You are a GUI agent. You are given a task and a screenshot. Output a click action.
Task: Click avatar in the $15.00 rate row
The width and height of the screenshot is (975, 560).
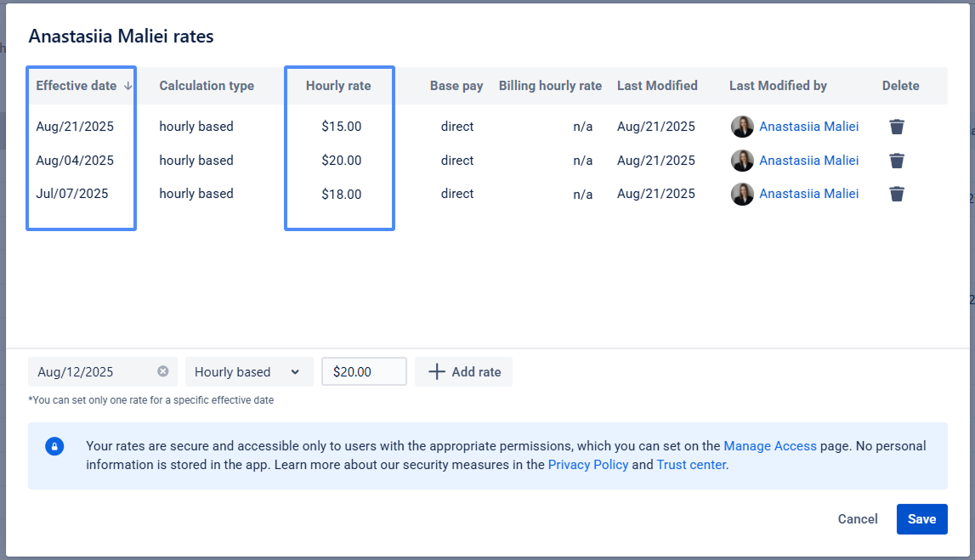(742, 127)
